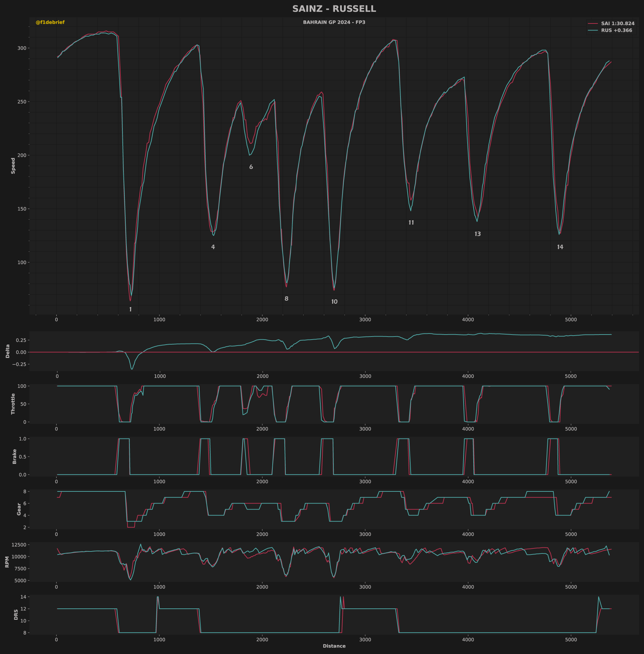Click the RUS +0.366 legend entry
Viewport: 644px width, 654px height.
click(616, 31)
